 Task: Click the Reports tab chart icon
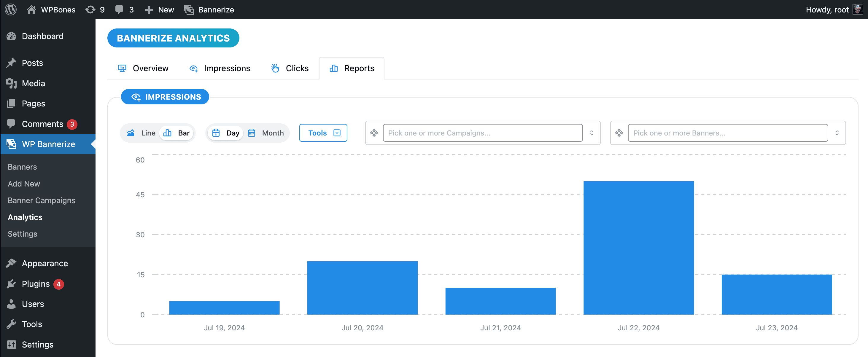334,68
